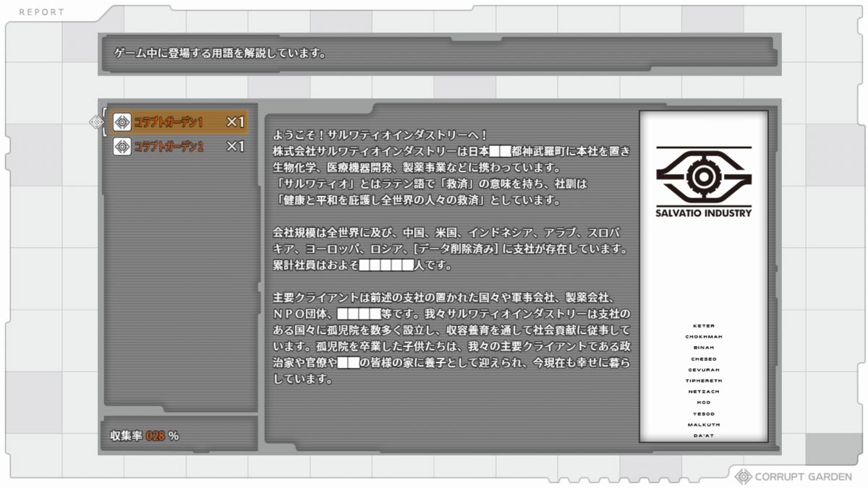Click the SALVATIO INDUSTRY caption text

tap(703, 213)
